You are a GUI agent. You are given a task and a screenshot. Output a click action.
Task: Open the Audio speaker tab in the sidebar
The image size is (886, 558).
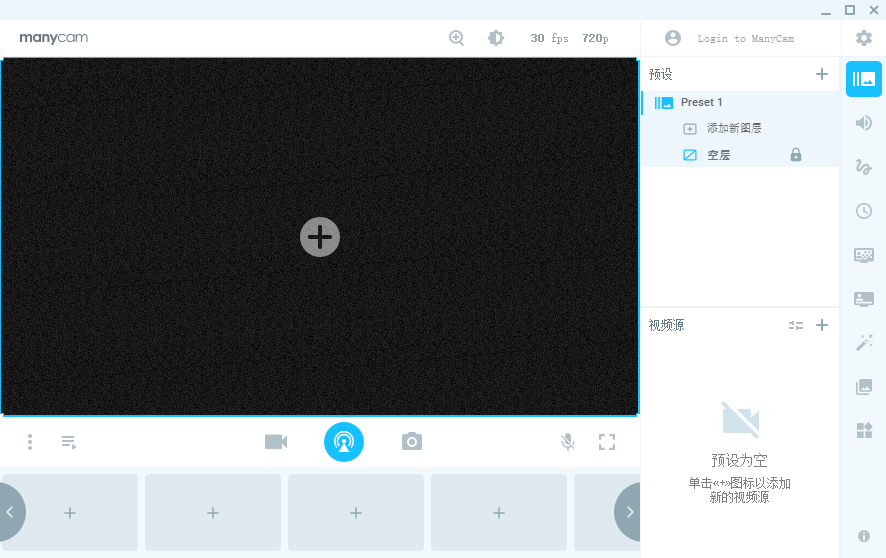point(863,123)
